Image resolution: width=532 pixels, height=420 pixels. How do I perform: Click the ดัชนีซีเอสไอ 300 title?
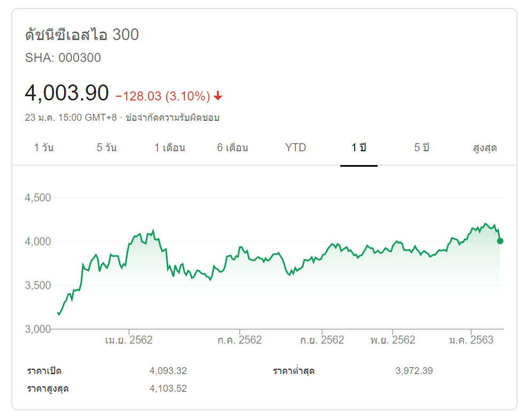tap(82, 35)
